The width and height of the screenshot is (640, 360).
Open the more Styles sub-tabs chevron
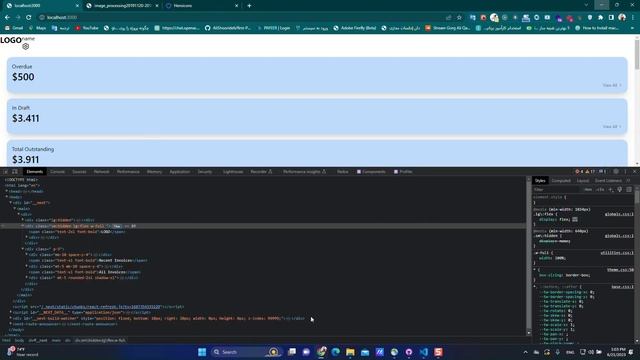[629, 180]
